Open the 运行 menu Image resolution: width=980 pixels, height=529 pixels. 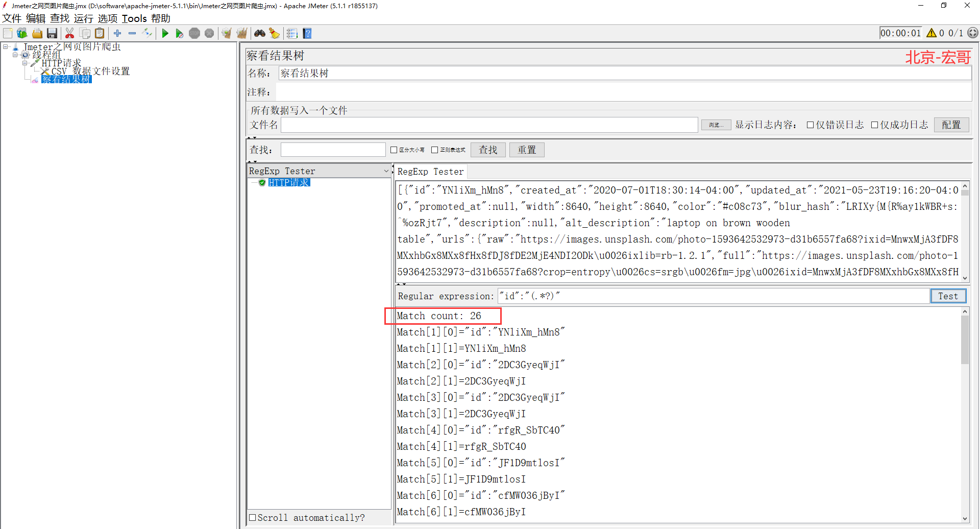pyautogui.click(x=84, y=18)
